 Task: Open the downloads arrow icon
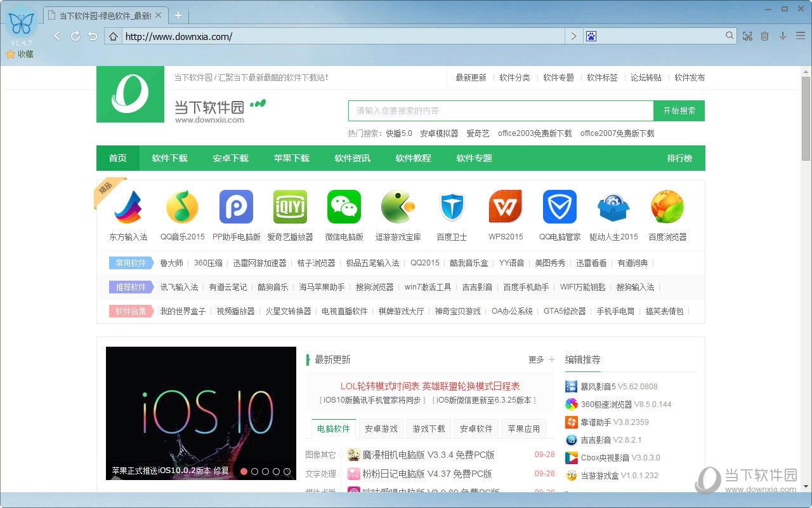[783, 36]
